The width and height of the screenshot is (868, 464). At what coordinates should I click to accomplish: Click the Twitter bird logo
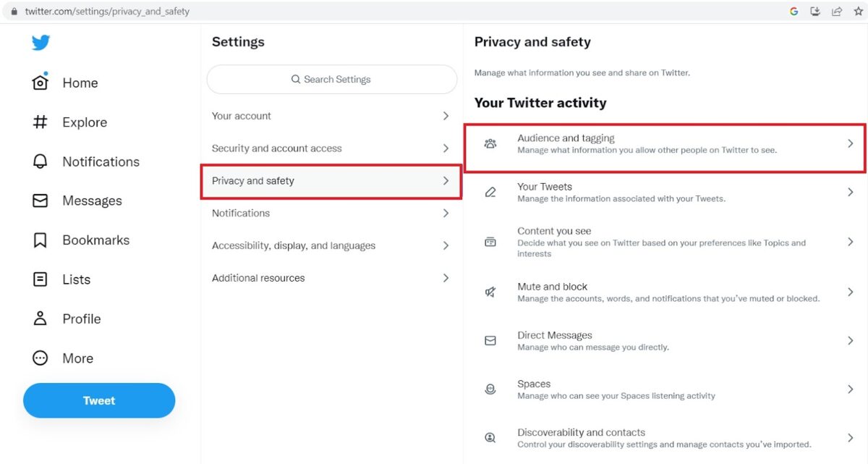tap(41, 43)
